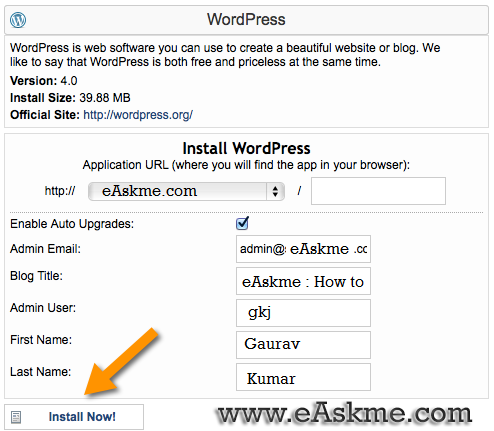Click the Install Size: 39.88 MB text
This screenshot has height=431, width=494.
click(x=70, y=98)
